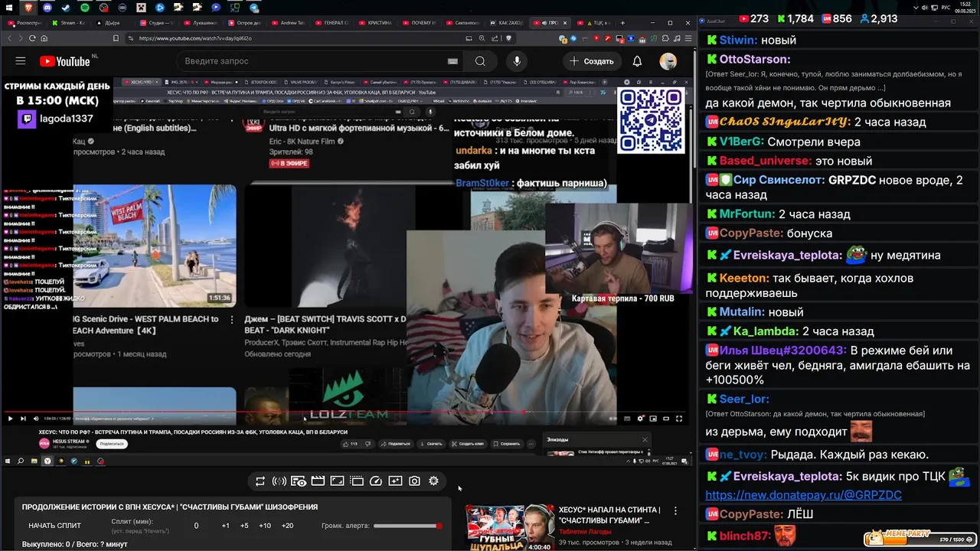Toggle the cinema eye mode icon
This screenshot has width=980, height=551.
point(299,481)
